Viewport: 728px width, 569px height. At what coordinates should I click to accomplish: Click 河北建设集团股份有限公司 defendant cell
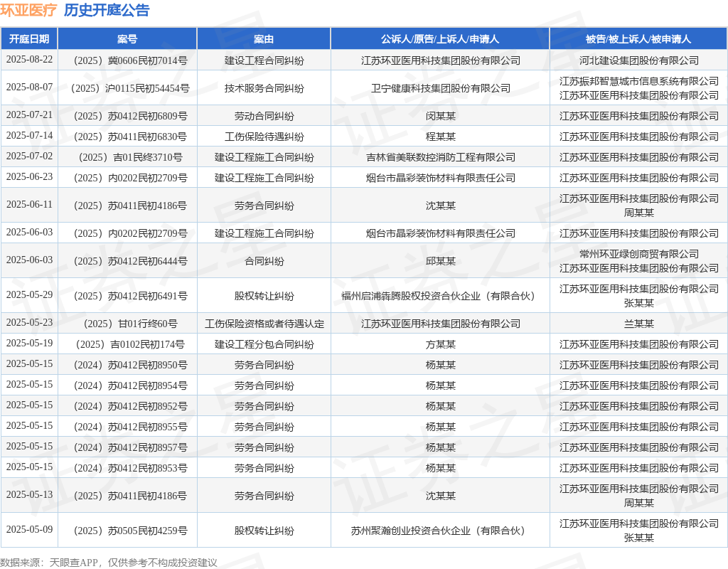pos(639,60)
